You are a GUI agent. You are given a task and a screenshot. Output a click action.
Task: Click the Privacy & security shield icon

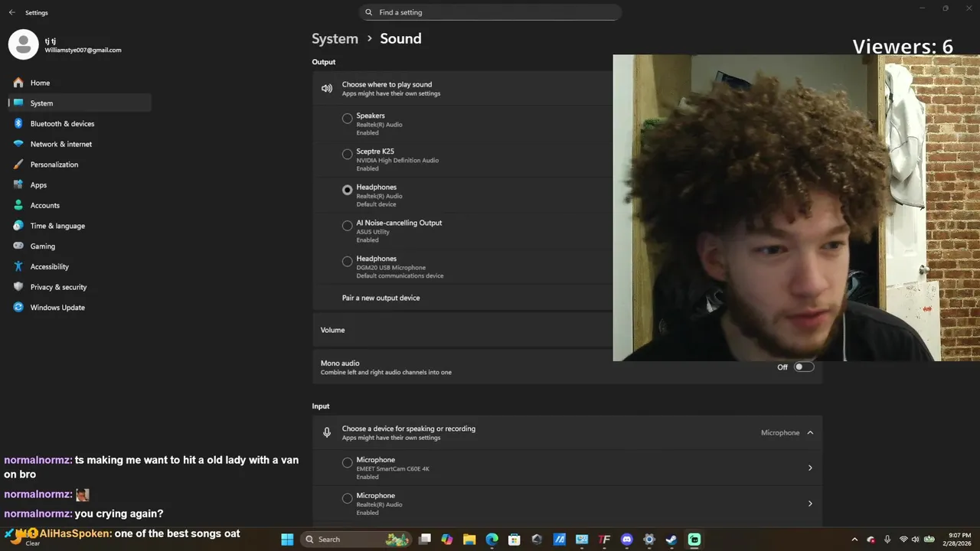click(18, 287)
